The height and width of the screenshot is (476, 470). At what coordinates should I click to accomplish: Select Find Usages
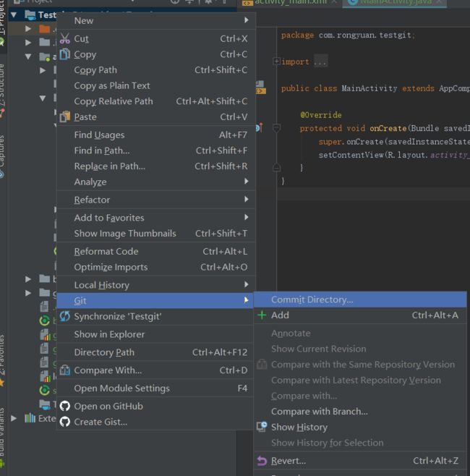coord(155,135)
